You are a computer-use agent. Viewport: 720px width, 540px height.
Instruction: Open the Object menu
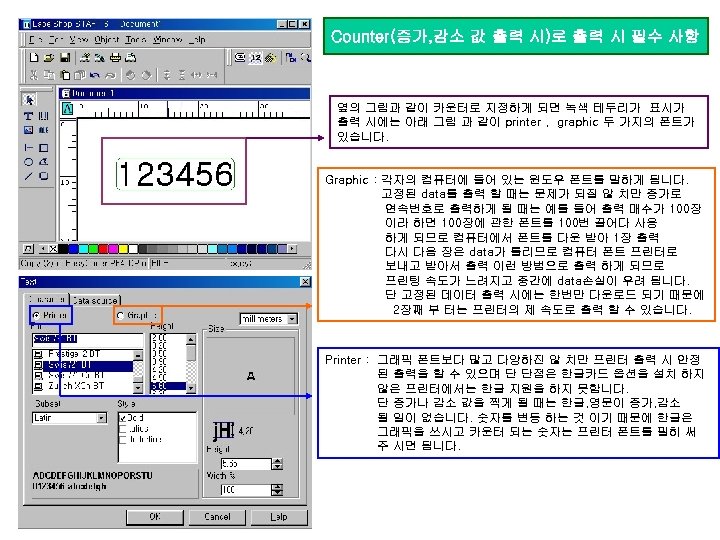click(x=107, y=39)
